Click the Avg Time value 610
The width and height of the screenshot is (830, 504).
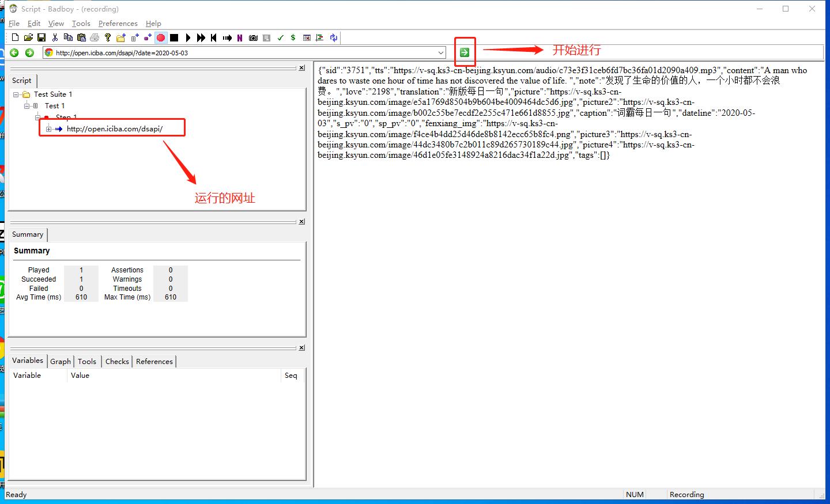(x=81, y=297)
